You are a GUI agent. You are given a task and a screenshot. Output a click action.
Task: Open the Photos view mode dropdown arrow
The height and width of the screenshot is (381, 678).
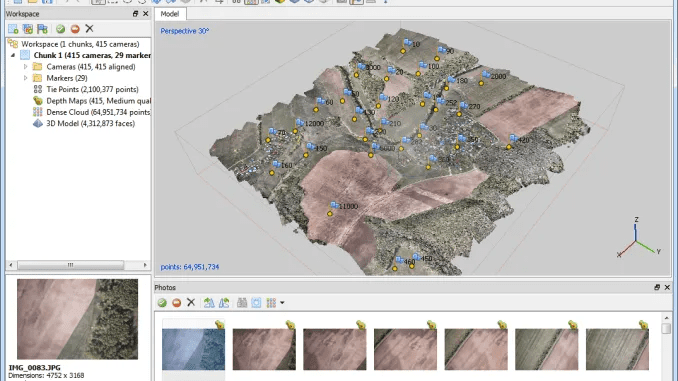click(282, 303)
